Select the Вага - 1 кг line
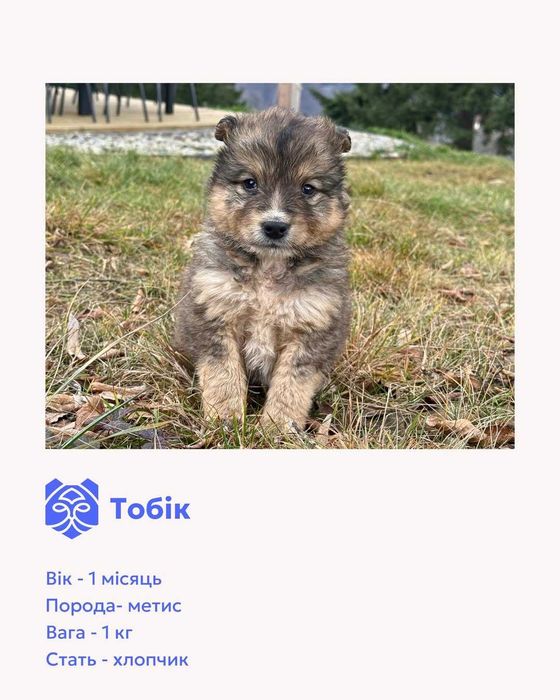This screenshot has height=700, width=560. (x=89, y=632)
